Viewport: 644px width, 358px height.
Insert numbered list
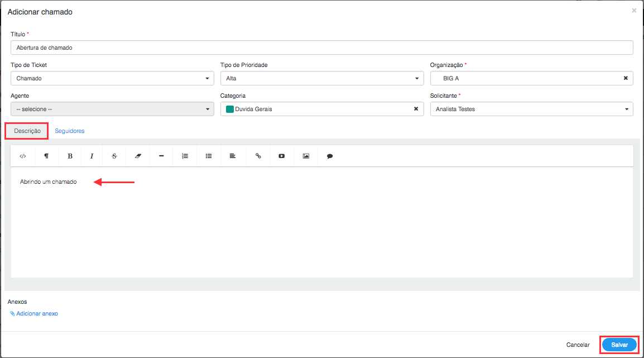pos(185,156)
